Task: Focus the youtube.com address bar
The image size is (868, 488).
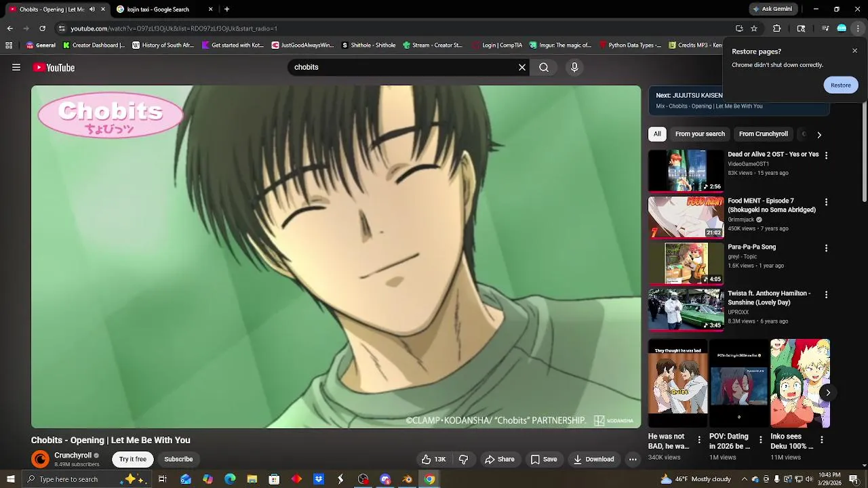Action: (x=400, y=28)
